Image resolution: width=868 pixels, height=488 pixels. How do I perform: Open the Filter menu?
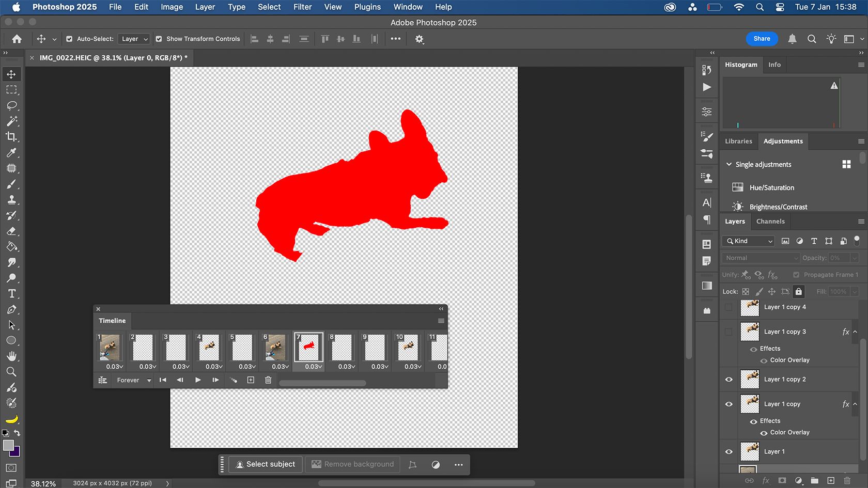click(302, 7)
